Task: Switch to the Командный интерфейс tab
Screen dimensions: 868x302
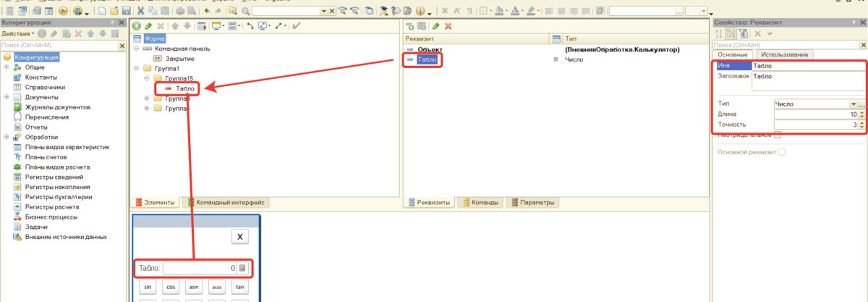Action: pyautogui.click(x=226, y=203)
